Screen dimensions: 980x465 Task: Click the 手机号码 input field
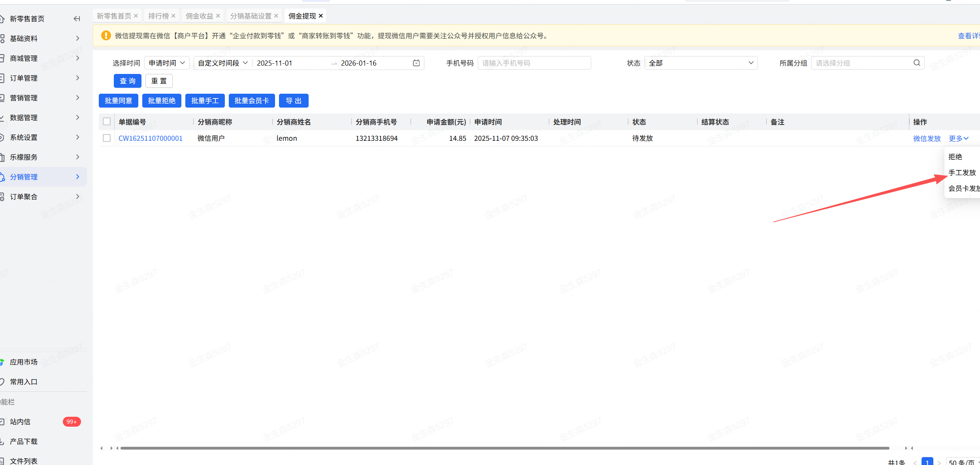point(534,63)
